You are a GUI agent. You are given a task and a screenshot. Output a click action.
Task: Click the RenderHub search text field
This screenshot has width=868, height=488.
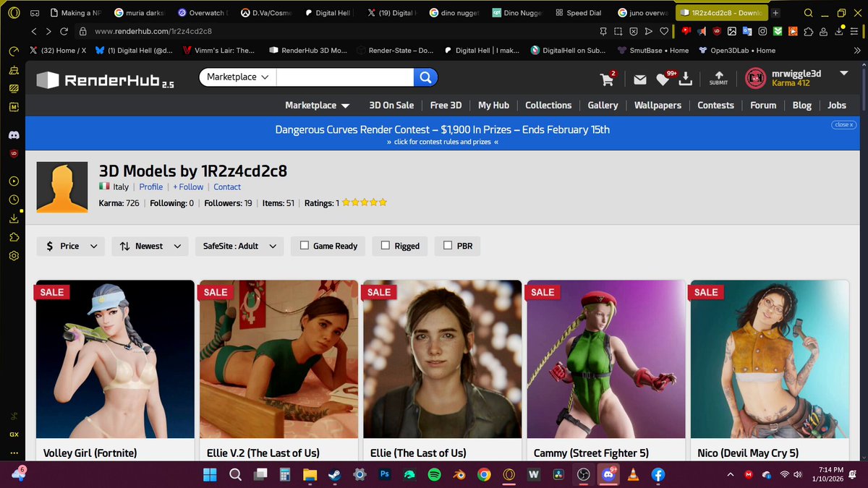tap(345, 77)
